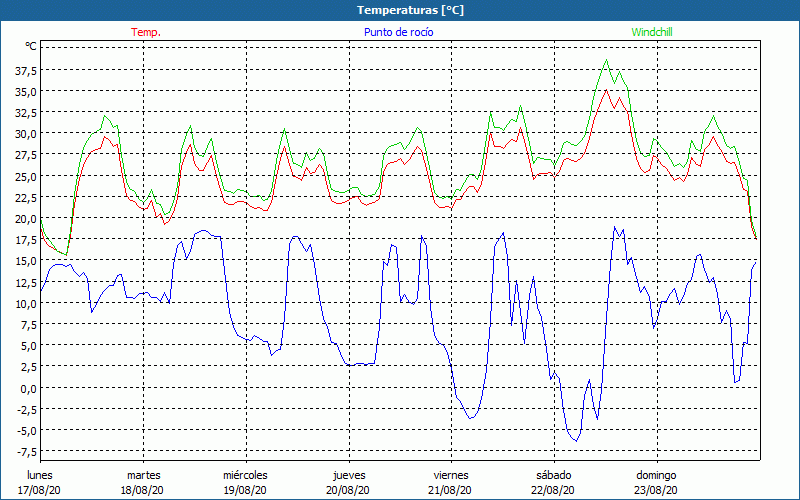Click the 25,0 y-axis value
The width and height of the screenshot is (800, 500).
(26, 177)
